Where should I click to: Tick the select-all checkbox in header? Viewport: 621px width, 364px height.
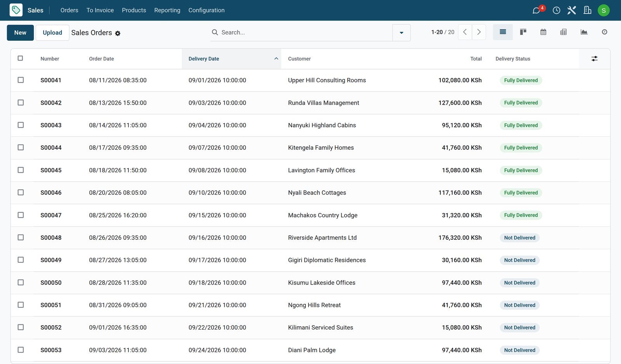pos(20,58)
